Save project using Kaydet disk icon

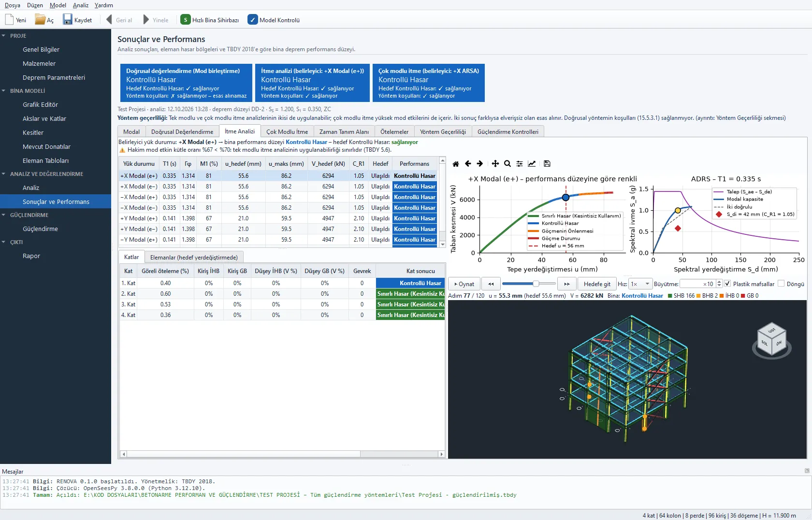(68, 20)
